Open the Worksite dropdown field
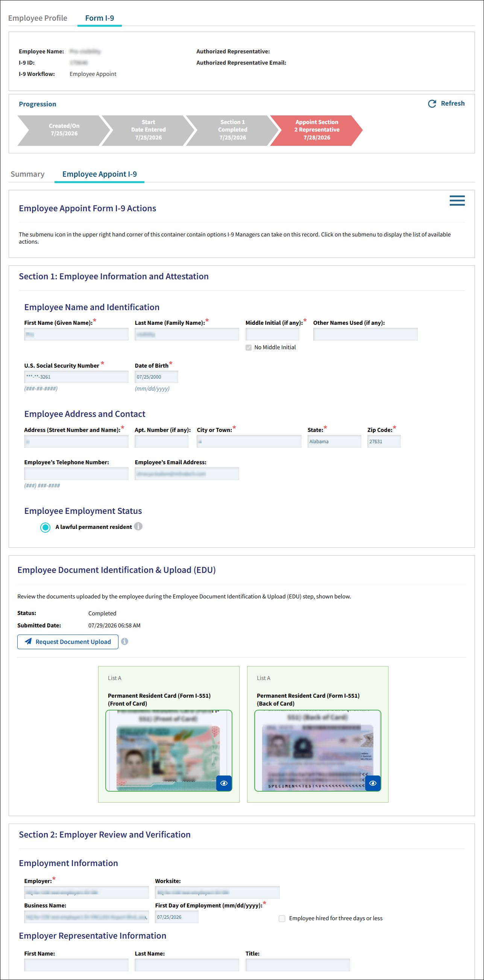Screen dimensions: 484x980 point(217,892)
